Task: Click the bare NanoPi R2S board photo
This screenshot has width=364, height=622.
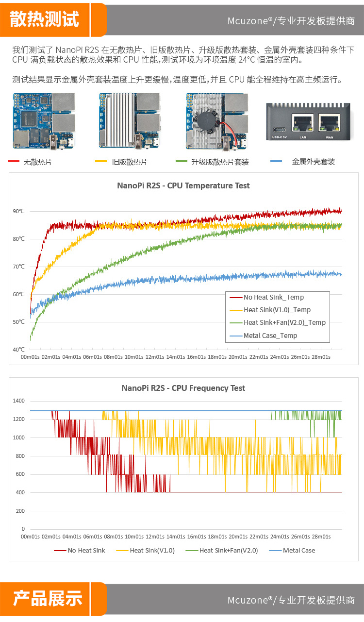Action: [44, 120]
